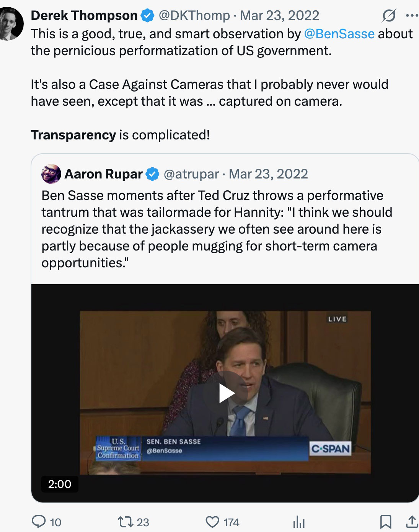Click the quoted tweet text body
This screenshot has width=419, height=532.
[217, 229]
